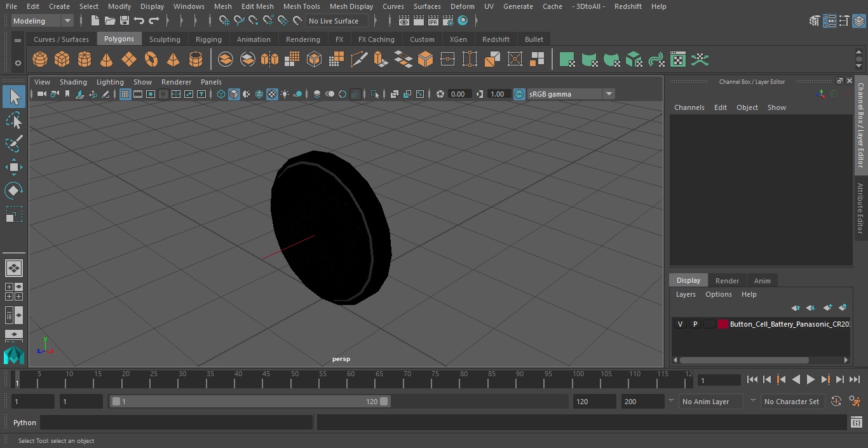Create a polygon cone from the shelf
This screenshot has height=448, width=868.
pyautogui.click(x=107, y=60)
